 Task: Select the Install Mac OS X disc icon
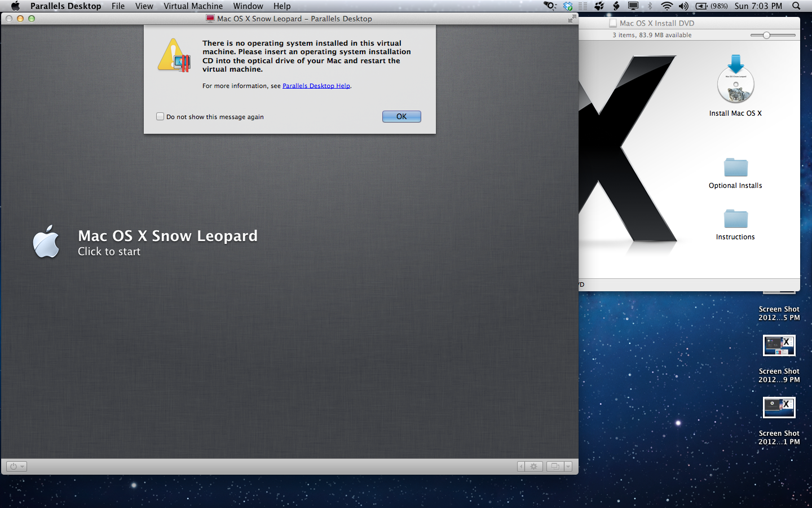735,79
